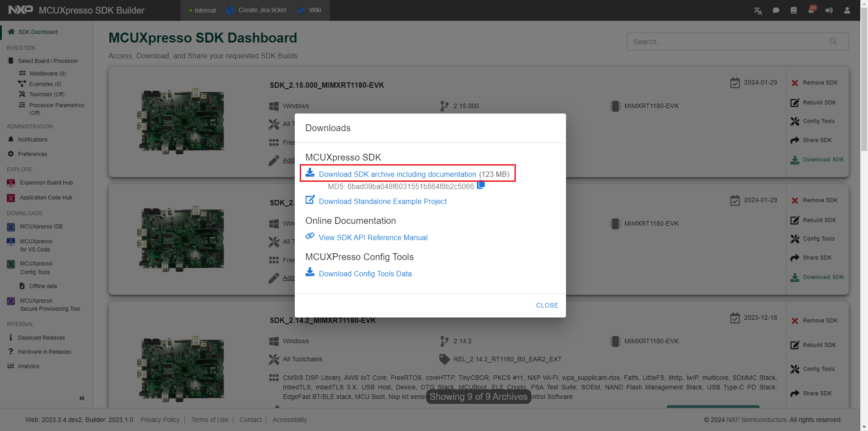Click the user account icon
The image size is (868, 431).
click(847, 10)
